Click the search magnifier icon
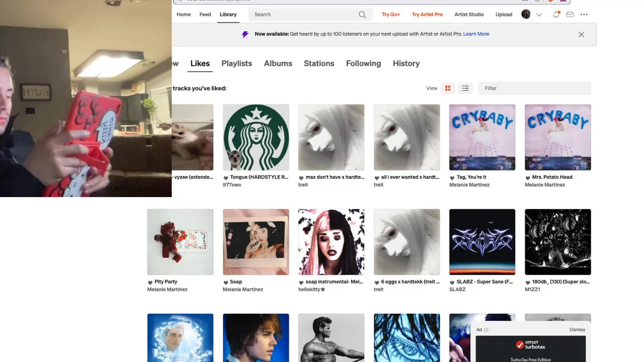This screenshot has height=362, width=644. tap(362, 15)
